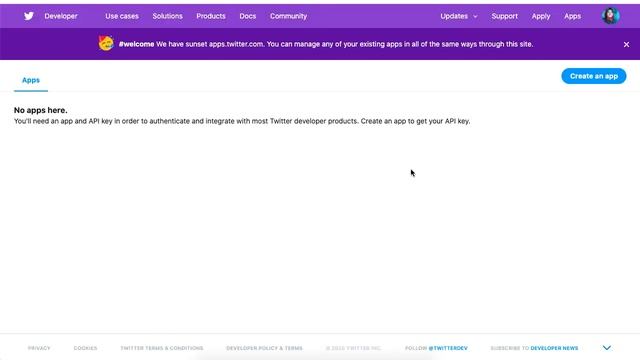Open the Updates dropdown menu

[458, 16]
